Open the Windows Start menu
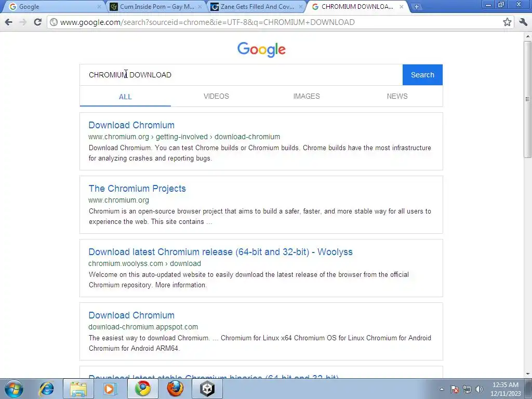532x399 pixels. pyautogui.click(x=14, y=389)
